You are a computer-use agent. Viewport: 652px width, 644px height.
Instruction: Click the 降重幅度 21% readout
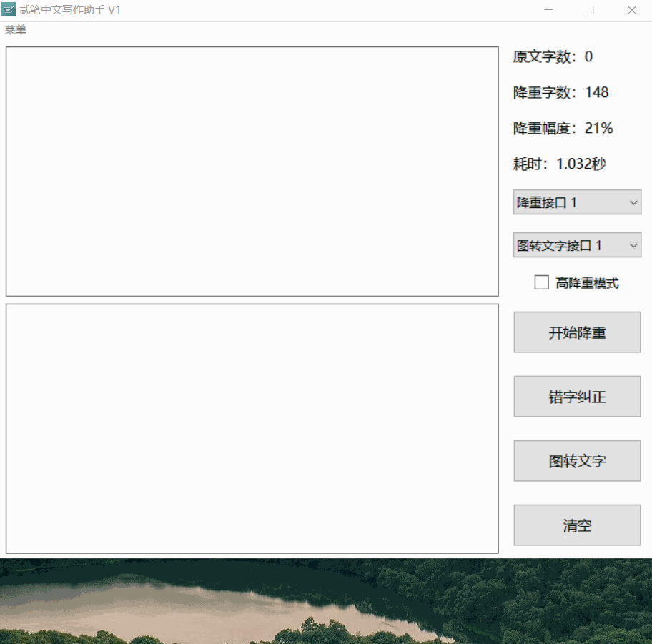[563, 129]
